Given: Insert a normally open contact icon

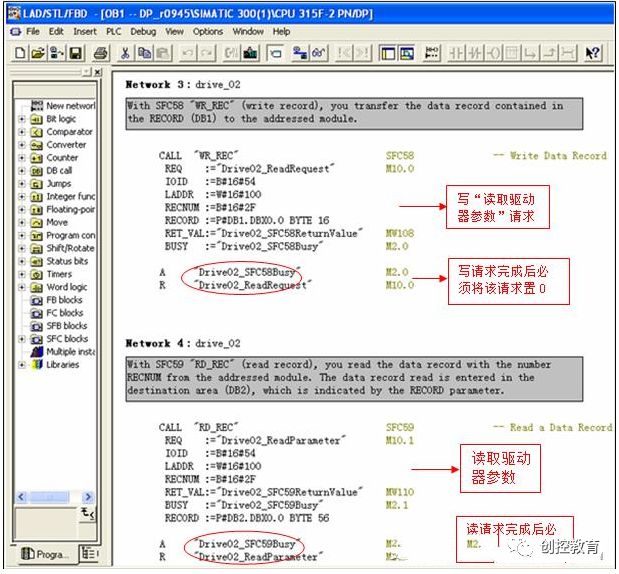Looking at the screenshot, I should [x=457, y=53].
